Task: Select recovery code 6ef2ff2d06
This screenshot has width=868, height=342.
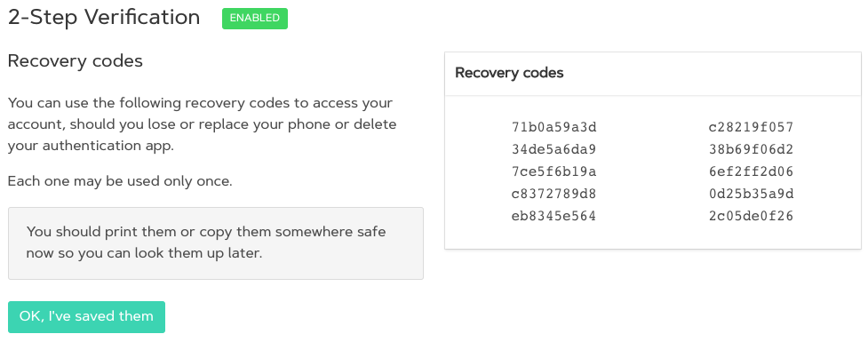Action: (752, 171)
